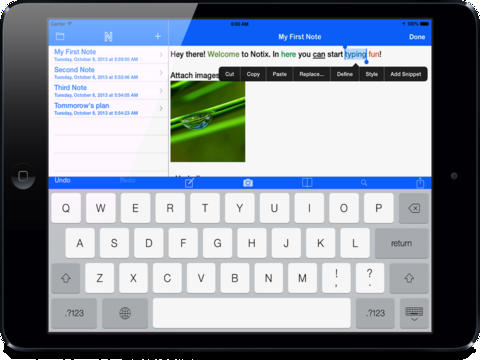
Task: Tap the Notix N logo icon
Action: tap(108, 37)
